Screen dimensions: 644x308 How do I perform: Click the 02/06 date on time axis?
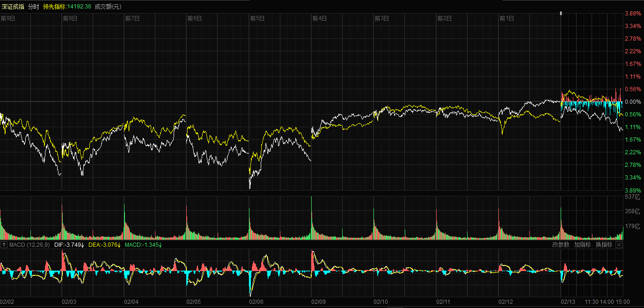[x=256, y=301]
